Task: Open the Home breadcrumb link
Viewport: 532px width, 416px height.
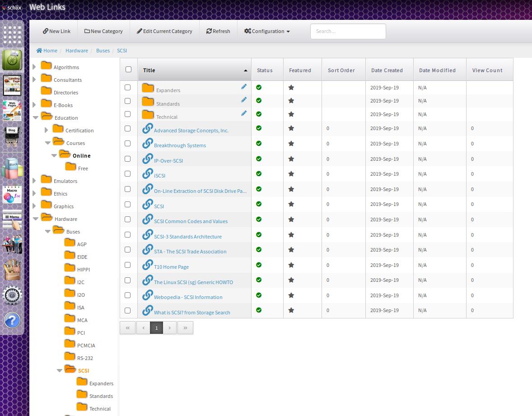Action: click(47, 51)
